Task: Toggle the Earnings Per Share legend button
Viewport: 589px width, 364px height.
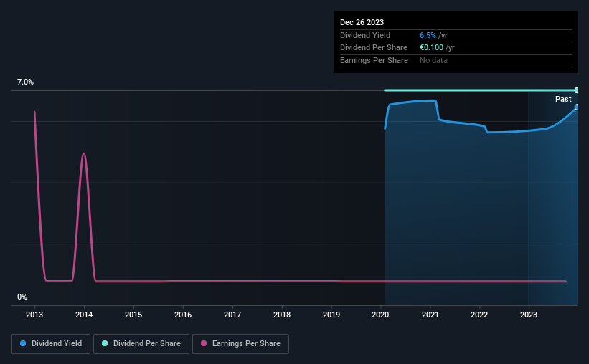Action: pos(240,344)
